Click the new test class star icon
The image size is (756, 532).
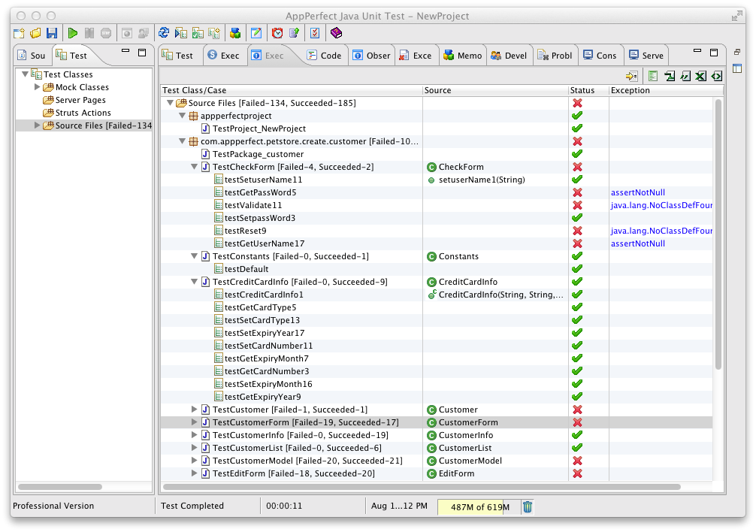click(x=214, y=33)
